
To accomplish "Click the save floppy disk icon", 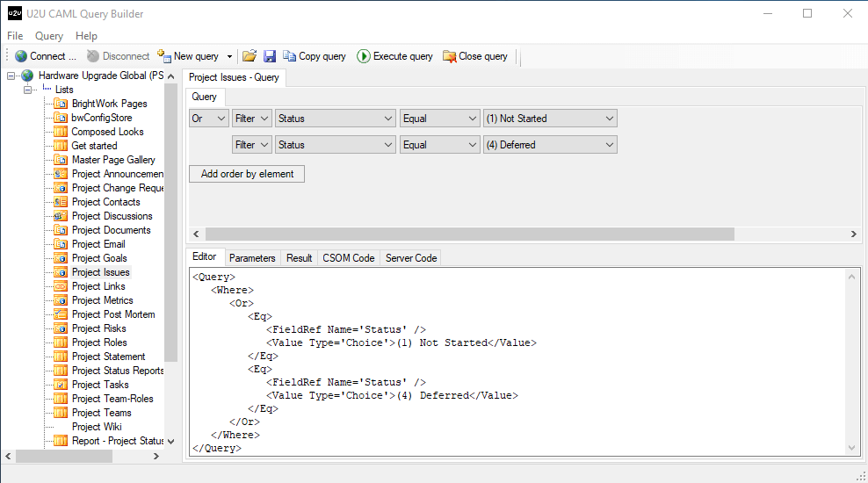I will click(270, 56).
